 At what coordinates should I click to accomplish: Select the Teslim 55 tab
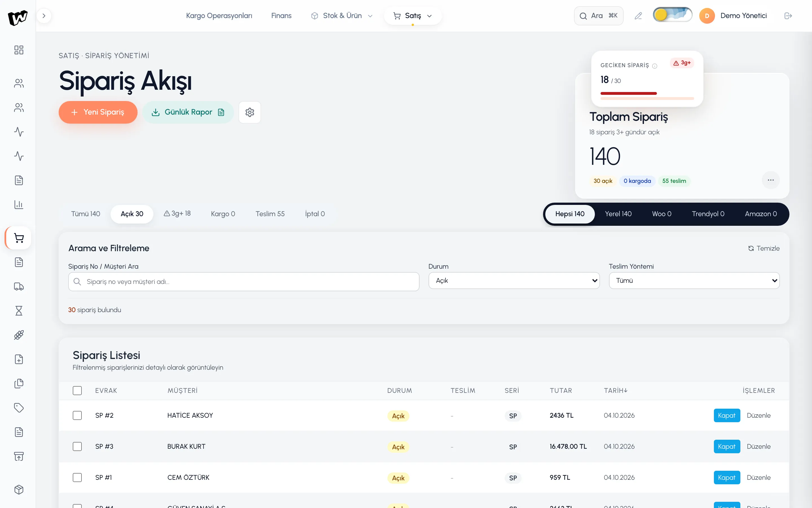tap(270, 214)
